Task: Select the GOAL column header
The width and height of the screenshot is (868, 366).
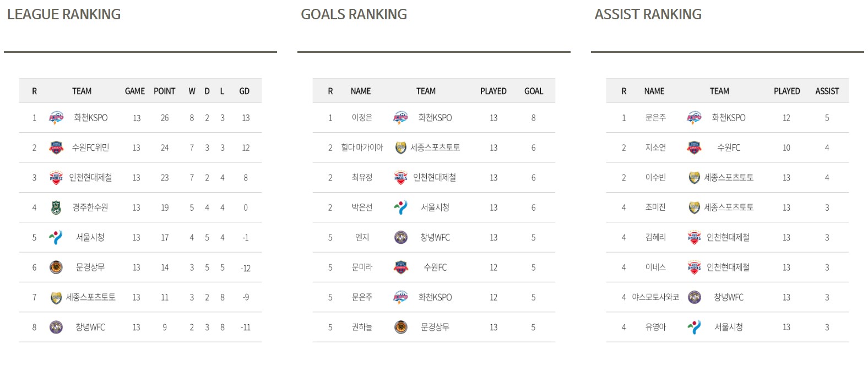Action: tap(534, 91)
